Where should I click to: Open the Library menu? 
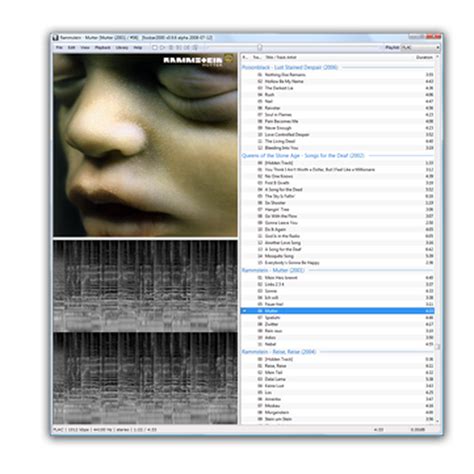(x=122, y=48)
